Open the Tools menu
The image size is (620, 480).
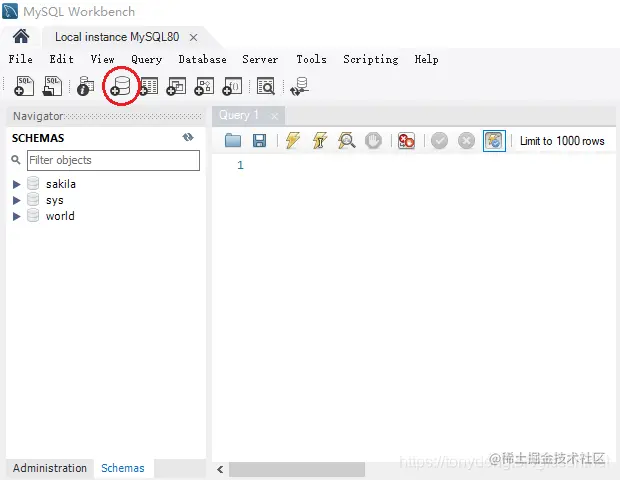pyautogui.click(x=311, y=59)
